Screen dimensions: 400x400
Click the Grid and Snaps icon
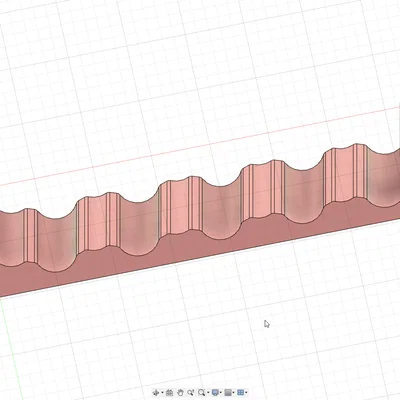(228, 393)
